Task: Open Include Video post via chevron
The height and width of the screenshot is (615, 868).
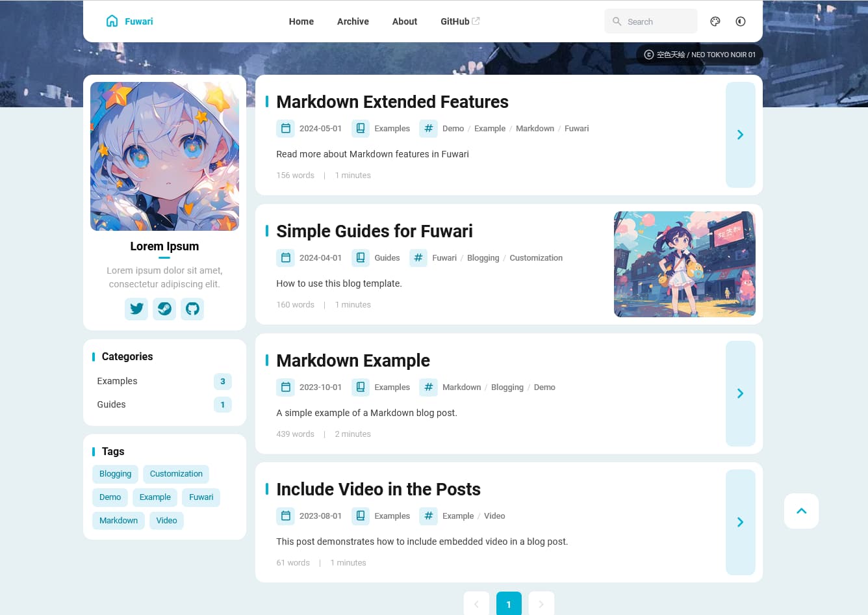Action: point(740,522)
